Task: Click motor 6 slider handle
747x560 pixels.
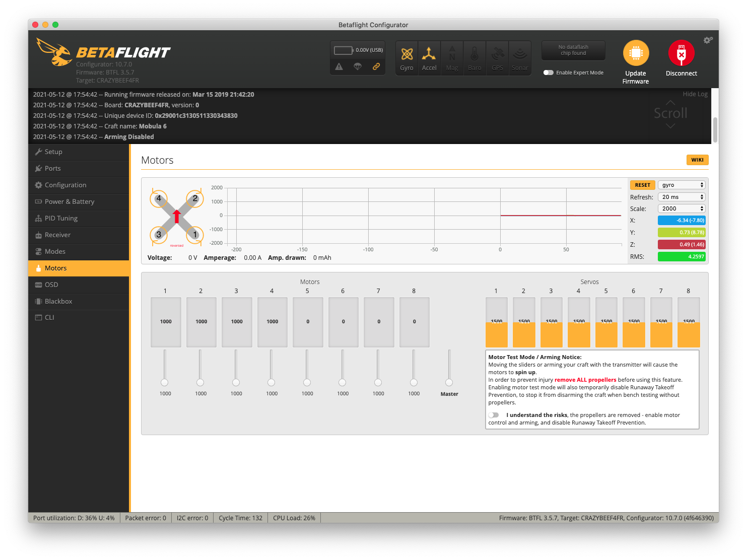Action: (343, 382)
